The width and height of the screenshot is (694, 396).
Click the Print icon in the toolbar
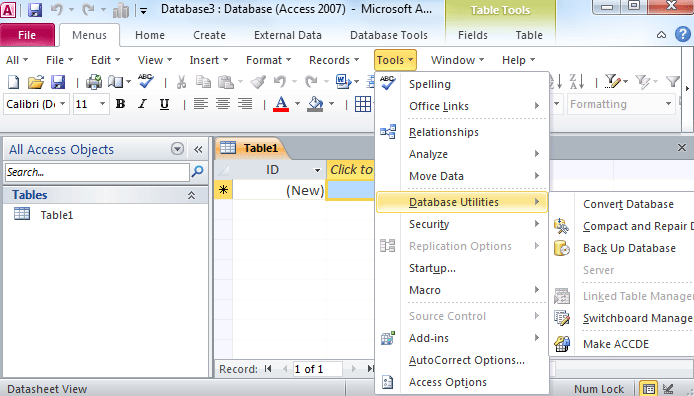tap(93, 82)
